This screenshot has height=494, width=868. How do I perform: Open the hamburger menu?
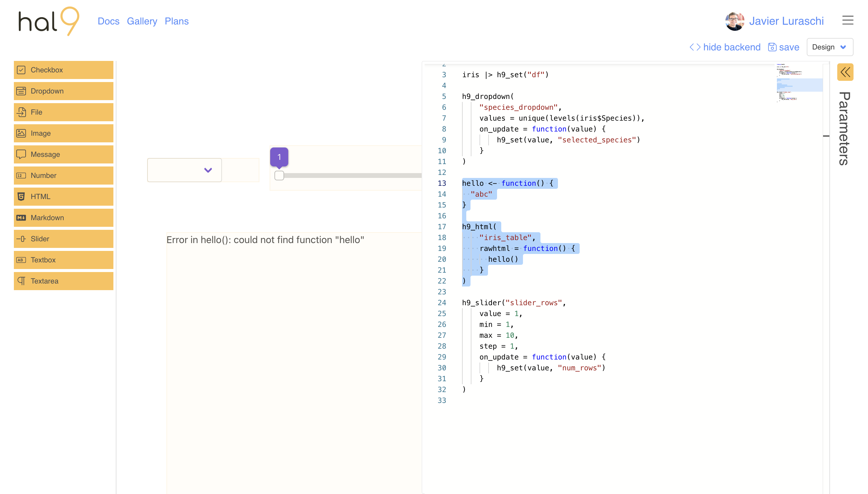click(848, 21)
